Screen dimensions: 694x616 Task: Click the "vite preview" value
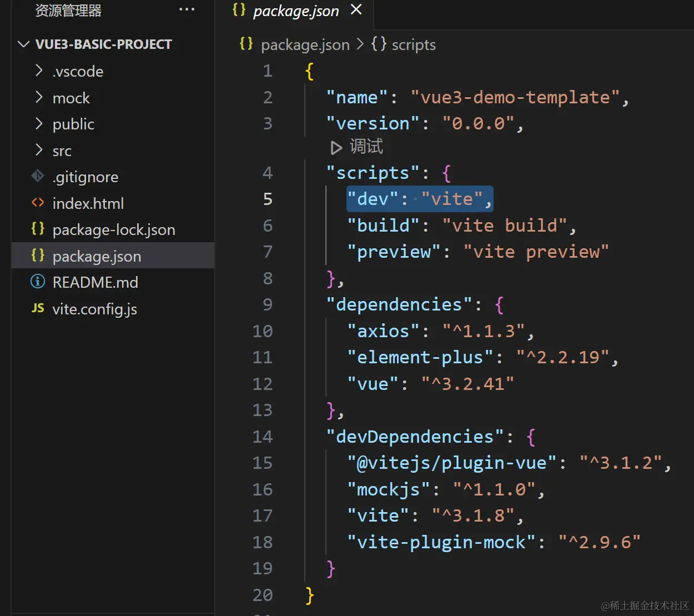[536, 252]
